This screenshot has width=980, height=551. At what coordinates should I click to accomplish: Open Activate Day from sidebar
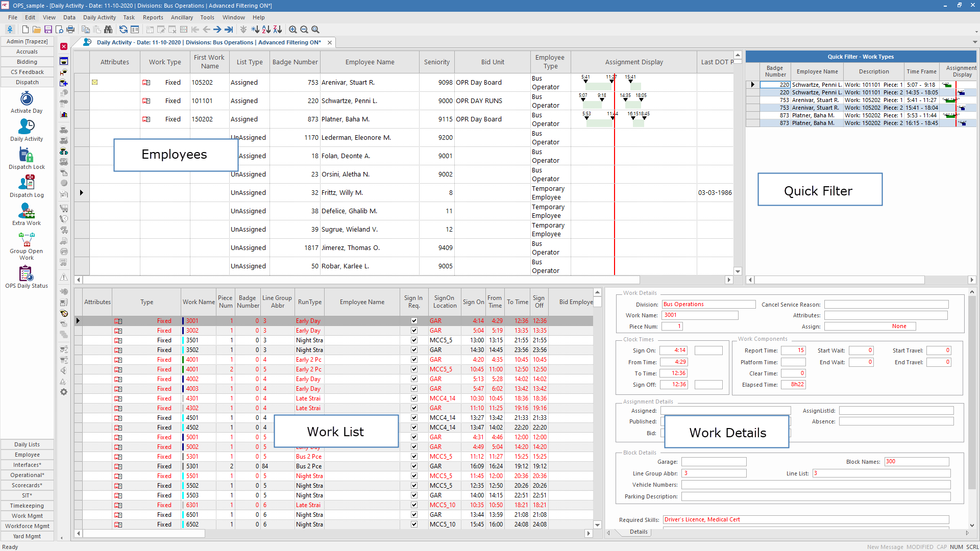click(x=27, y=102)
